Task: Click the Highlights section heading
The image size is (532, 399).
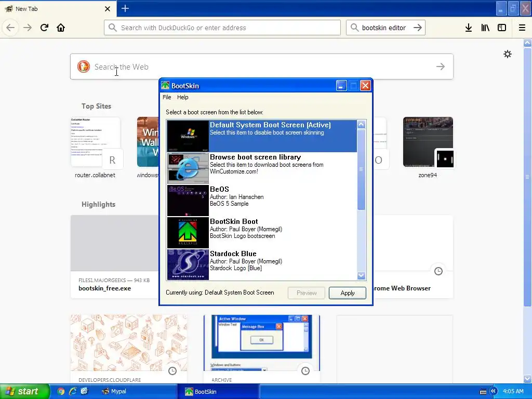Action: [98, 204]
